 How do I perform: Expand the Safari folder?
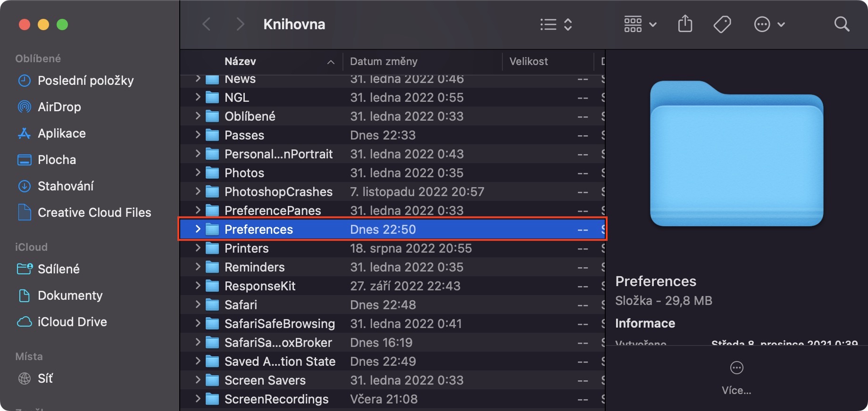198,304
